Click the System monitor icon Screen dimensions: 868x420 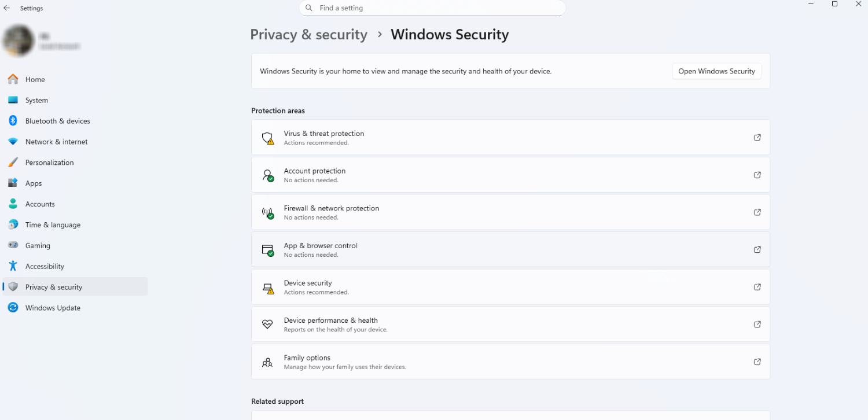tap(13, 100)
